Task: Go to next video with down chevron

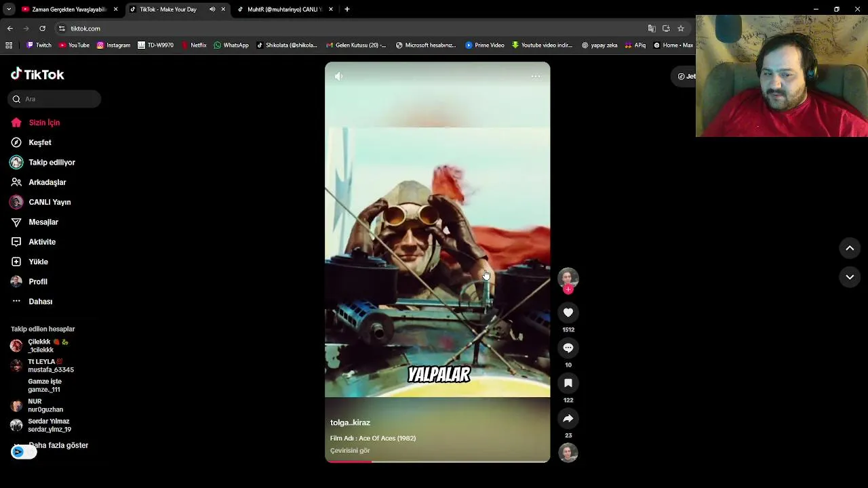Action: (850, 277)
